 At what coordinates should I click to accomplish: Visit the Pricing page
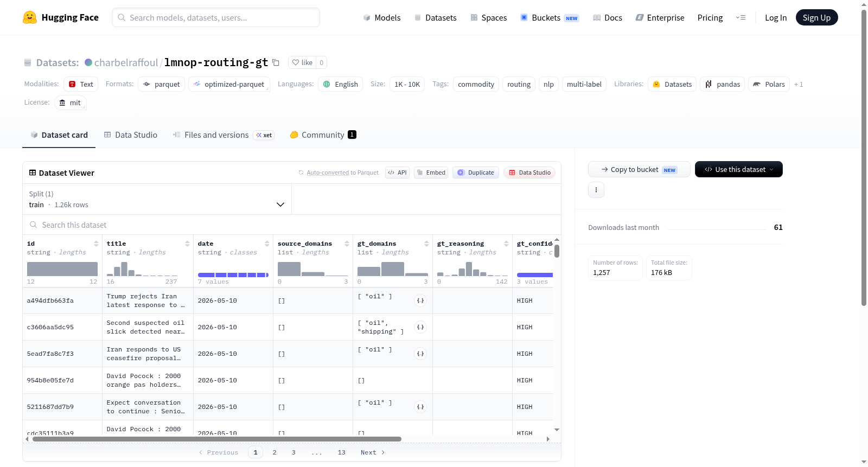[710, 17]
